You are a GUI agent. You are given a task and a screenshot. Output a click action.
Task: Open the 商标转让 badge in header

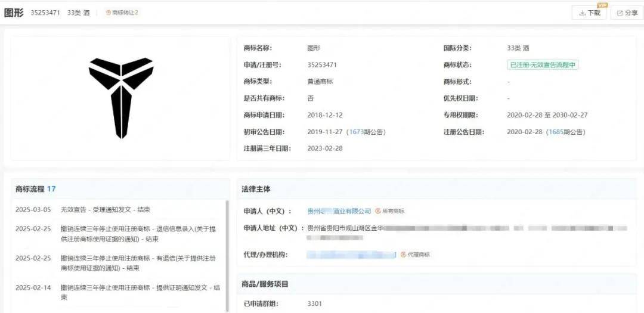pyautogui.click(x=122, y=13)
